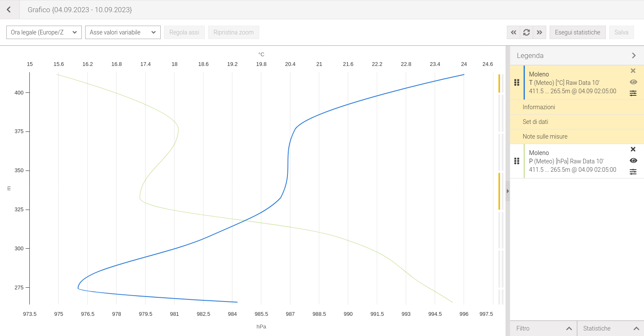Click the previous period double-arrow button
The height and width of the screenshot is (336, 644).
click(x=514, y=32)
